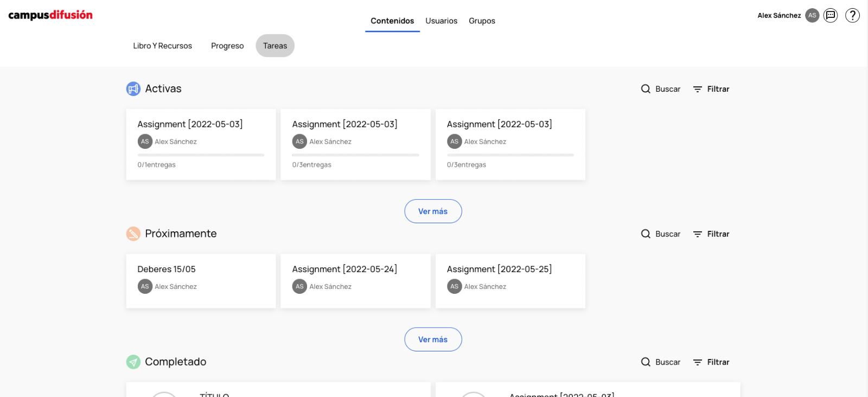Click Buscar label in Completado section
Screen dimensions: 868x397
(x=668, y=362)
